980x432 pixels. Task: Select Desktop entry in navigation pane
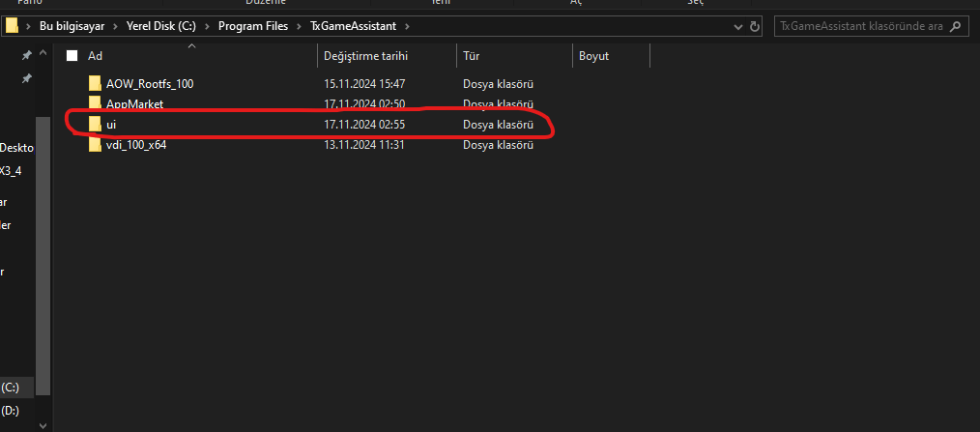click(x=16, y=148)
